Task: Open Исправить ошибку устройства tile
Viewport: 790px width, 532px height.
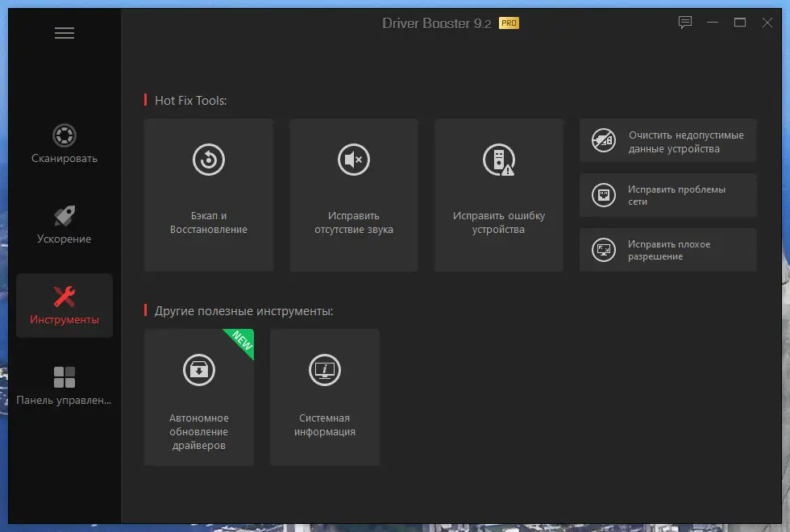Action: point(499,195)
